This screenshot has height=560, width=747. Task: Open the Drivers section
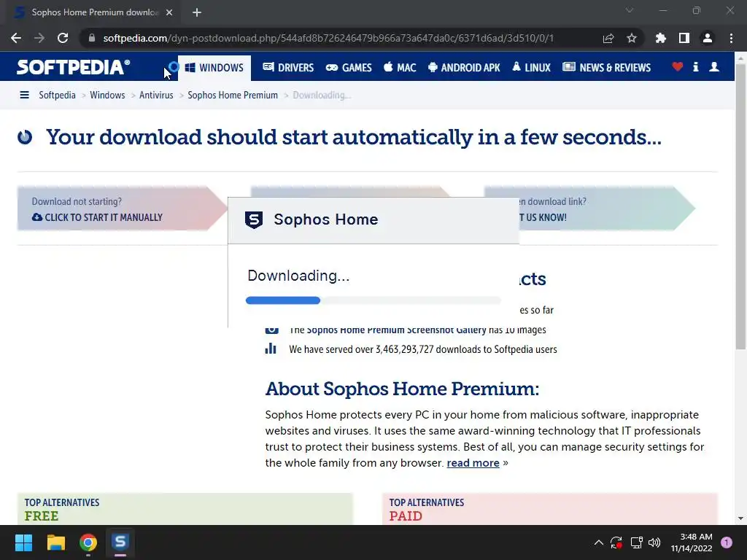point(288,68)
